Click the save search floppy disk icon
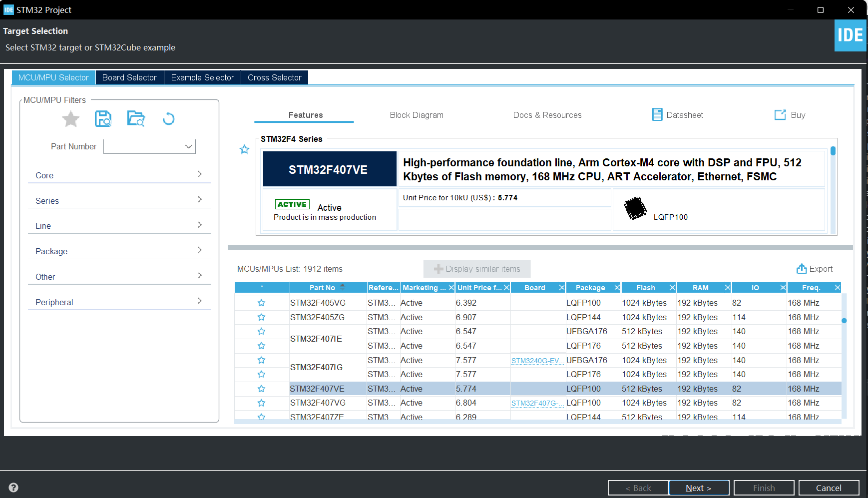The image size is (868, 498). coord(103,119)
